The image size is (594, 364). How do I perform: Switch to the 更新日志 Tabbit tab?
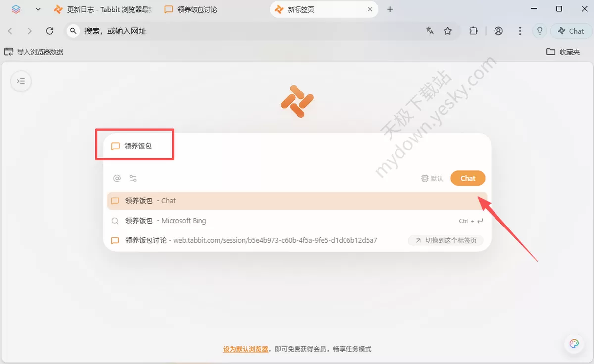point(103,9)
